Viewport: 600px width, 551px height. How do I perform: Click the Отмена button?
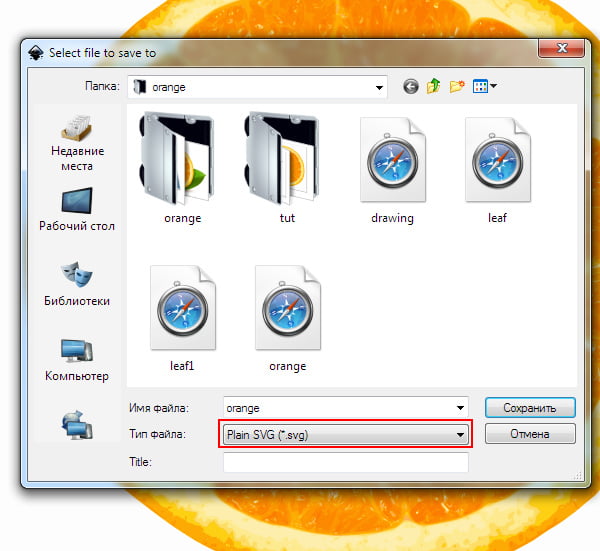pyautogui.click(x=530, y=434)
